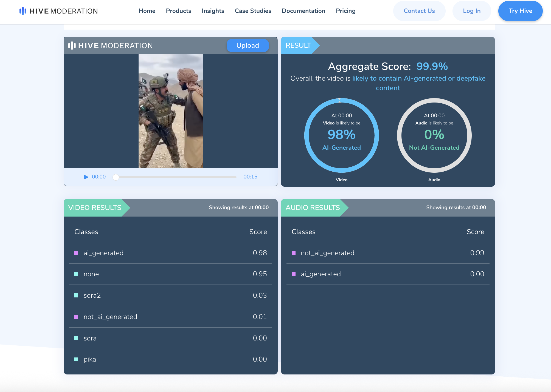Click the Try Hive button
Screen dimensions: 551x392
(520, 11)
